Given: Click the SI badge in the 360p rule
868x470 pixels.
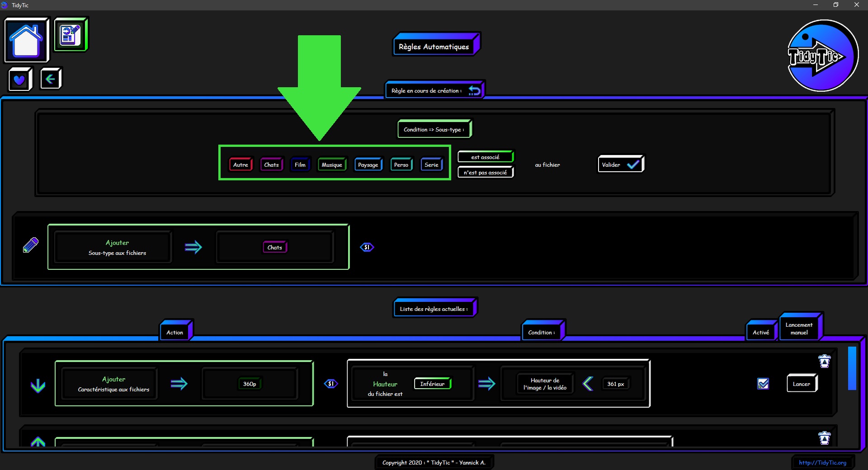Looking at the screenshot, I should click(331, 384).
